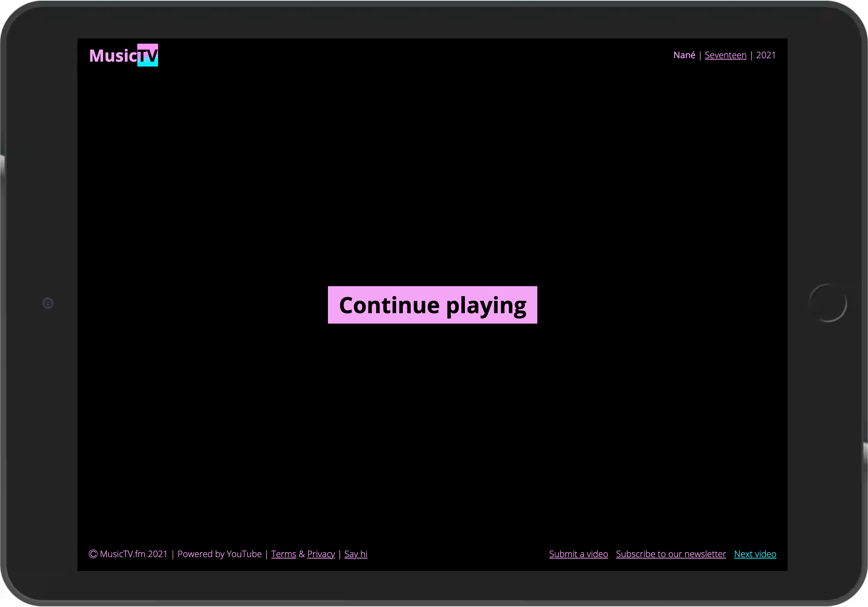
Task: Click the cyan TV block in the logo
Action: tap(148, 55)
